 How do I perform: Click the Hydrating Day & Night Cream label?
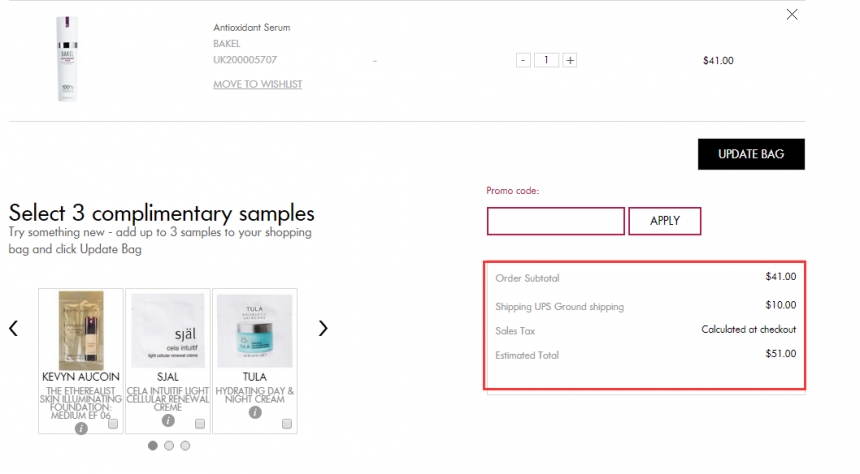[254, 395]
